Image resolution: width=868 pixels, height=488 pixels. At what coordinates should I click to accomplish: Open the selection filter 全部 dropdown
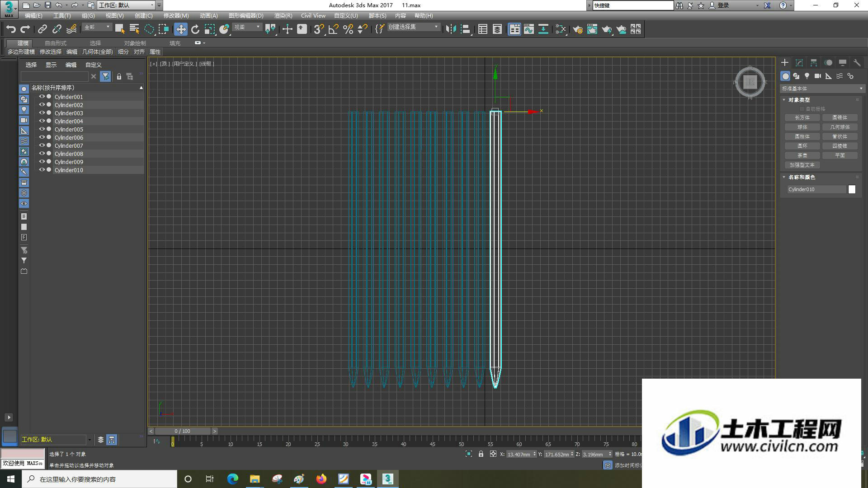coord(97,28)
